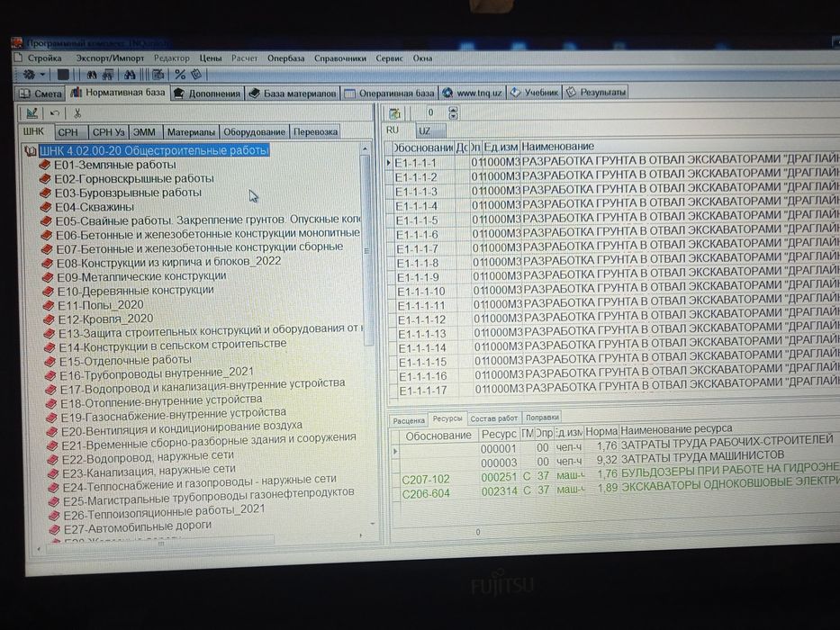
Task: Click the percent sign toolbar icon
Action: (180, 75)
